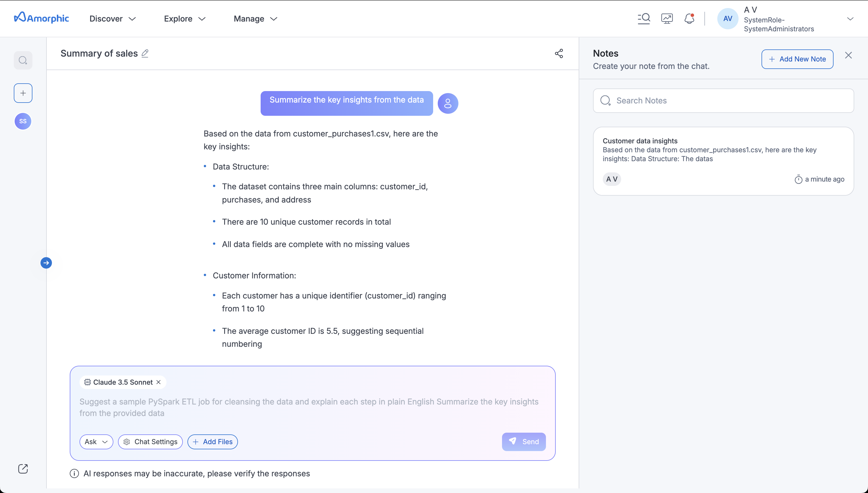Expand sidebar with blue arrow button
This screenshot has height=493, width=868.
[46, 263]
